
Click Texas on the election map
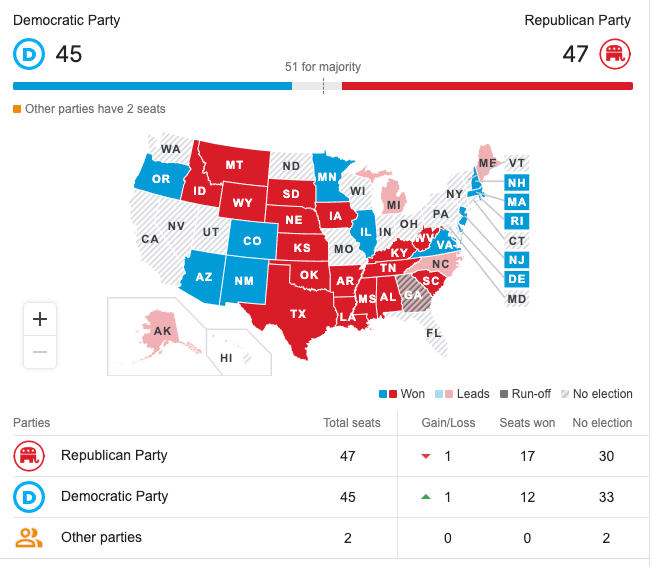pyautogui.click(x=298, y=313)
